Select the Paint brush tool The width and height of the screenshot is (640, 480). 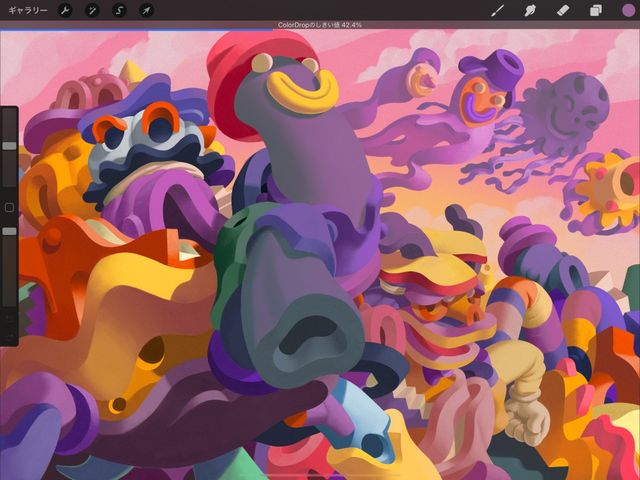tap(497, 10)
